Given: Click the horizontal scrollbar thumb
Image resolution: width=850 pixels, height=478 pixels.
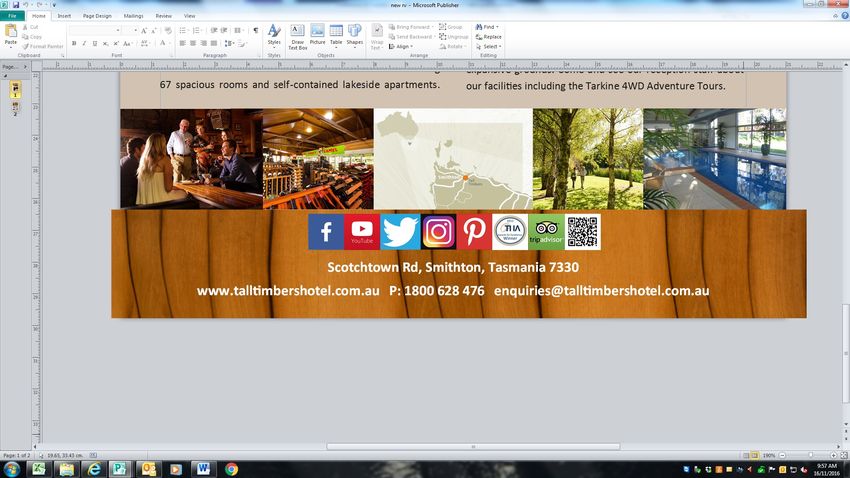Looking at the screenshot, I should pyautogui.click(x=473, y=447).
